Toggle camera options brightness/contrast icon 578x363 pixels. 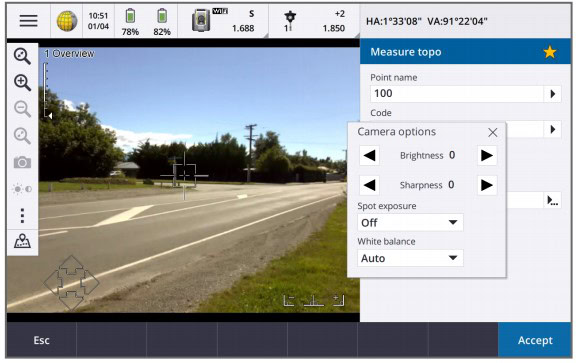(22, 189)
